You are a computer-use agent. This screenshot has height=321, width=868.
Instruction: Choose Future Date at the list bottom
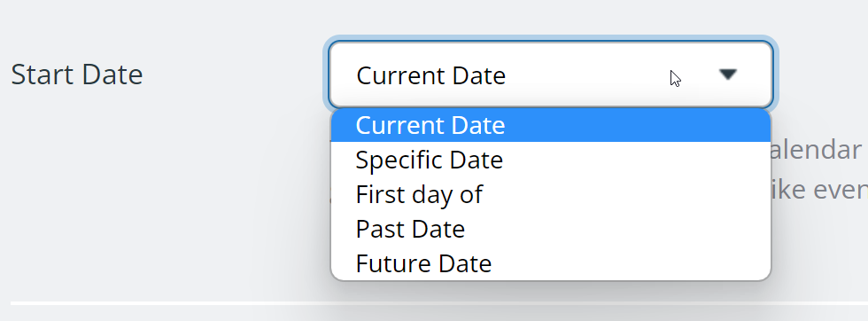551,263
